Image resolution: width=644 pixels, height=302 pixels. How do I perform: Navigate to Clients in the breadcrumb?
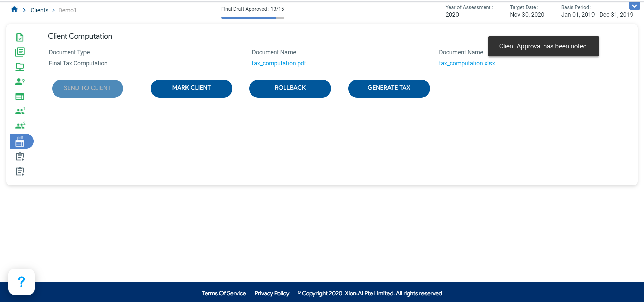coord(39,10)
